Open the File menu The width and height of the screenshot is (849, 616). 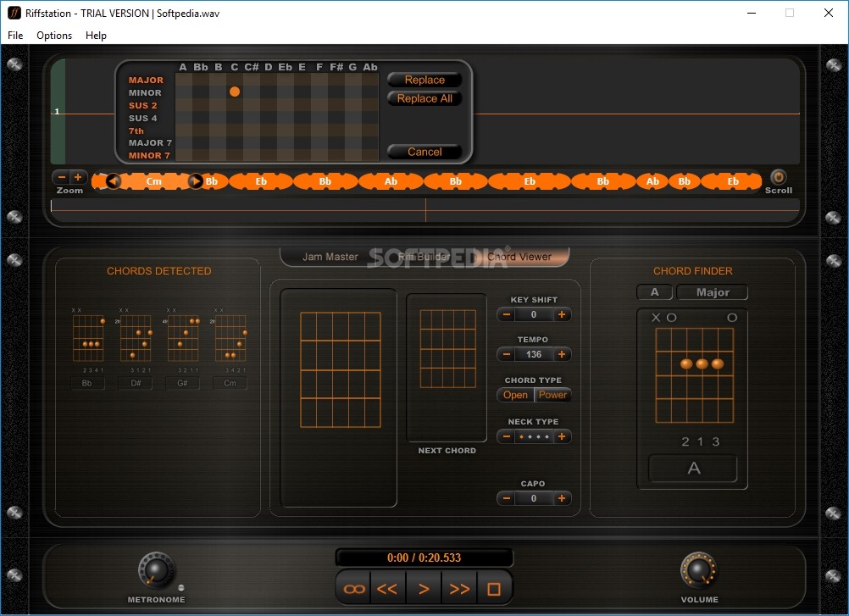15,36
